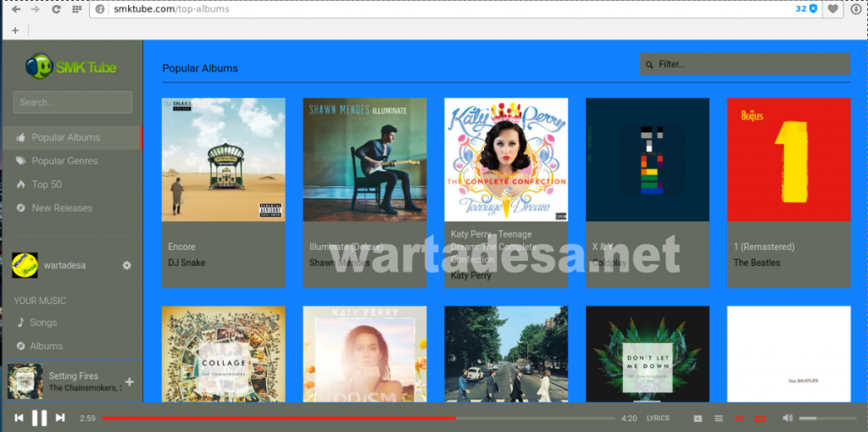The image size is (868, 432).
Task: Open downloads arrow icon in browser
Action: 856,8
